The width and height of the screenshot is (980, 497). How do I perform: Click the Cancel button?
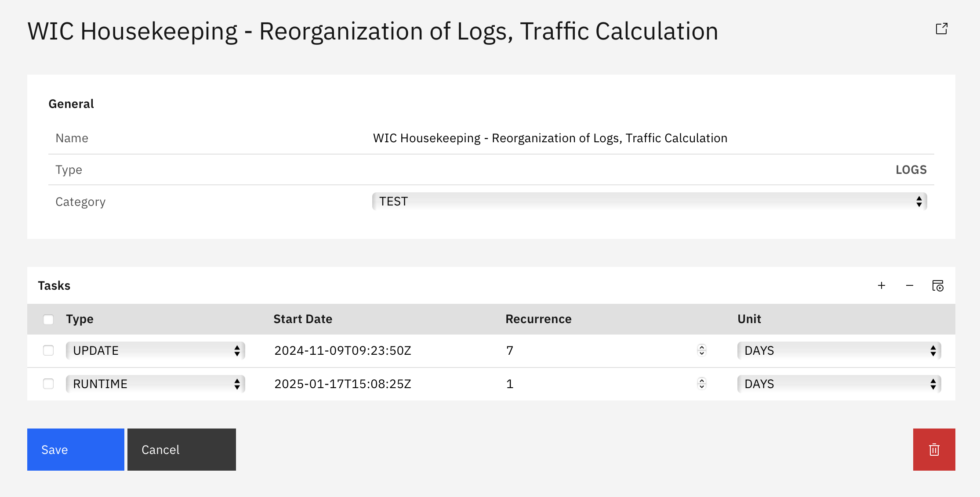[x=181, y=450]
